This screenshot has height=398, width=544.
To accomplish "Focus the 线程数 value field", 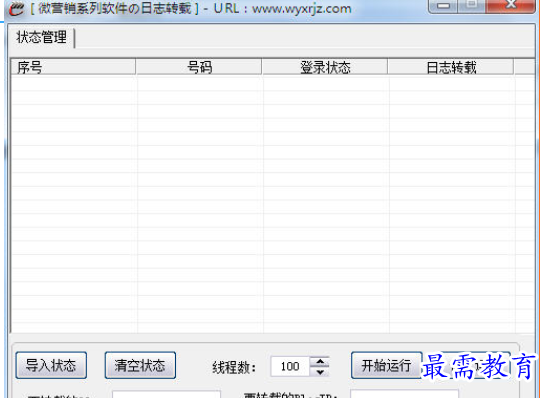I will point(290,366).
